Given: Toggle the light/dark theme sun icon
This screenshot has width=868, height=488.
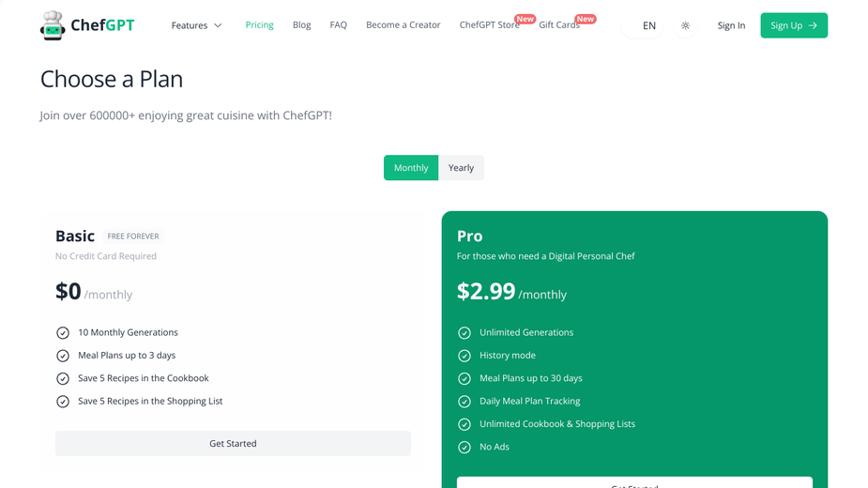Looking at the screenshot, I should point(685,25).
